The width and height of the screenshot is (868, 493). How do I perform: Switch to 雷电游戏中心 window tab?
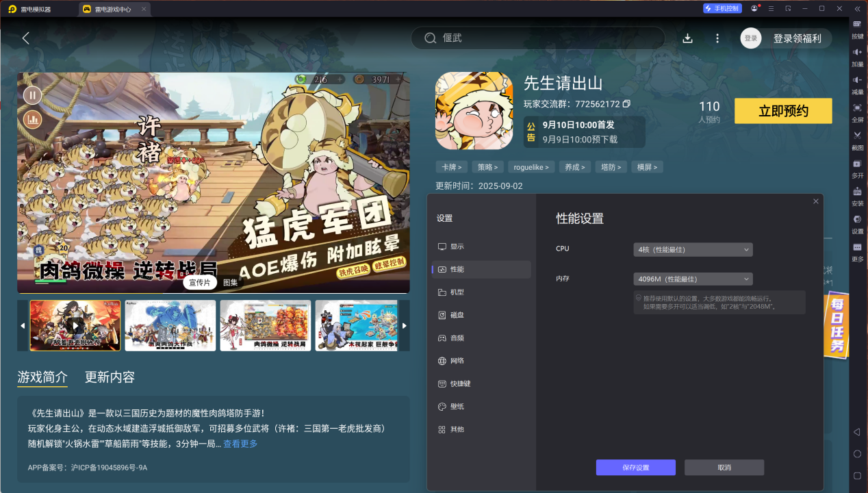(x=113, y=10)
